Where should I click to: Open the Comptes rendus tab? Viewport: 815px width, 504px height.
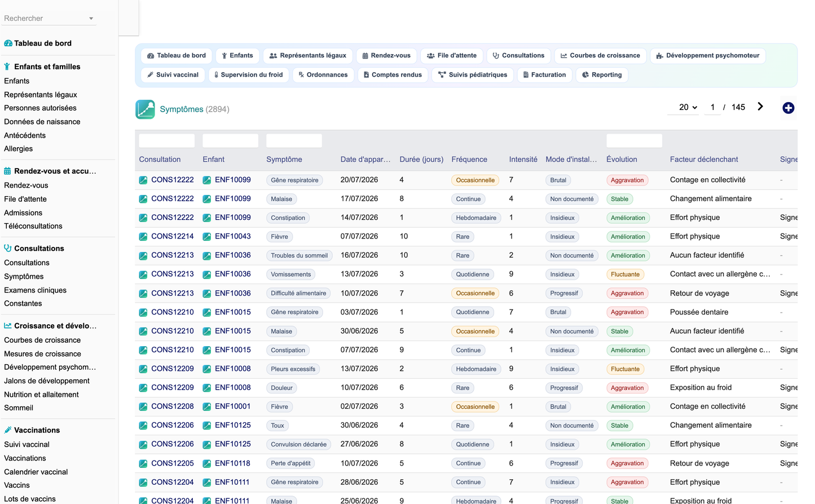pyautogui.click(x=393, y=75)
